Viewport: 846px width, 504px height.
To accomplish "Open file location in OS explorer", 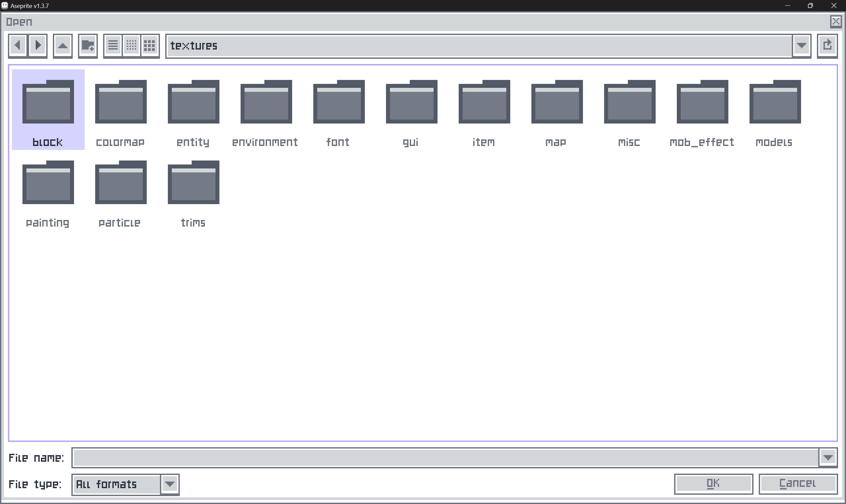I will 827,45.
